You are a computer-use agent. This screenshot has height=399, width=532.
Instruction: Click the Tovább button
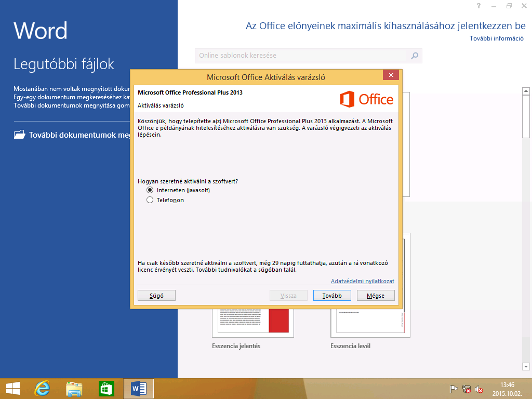[332, 296]
